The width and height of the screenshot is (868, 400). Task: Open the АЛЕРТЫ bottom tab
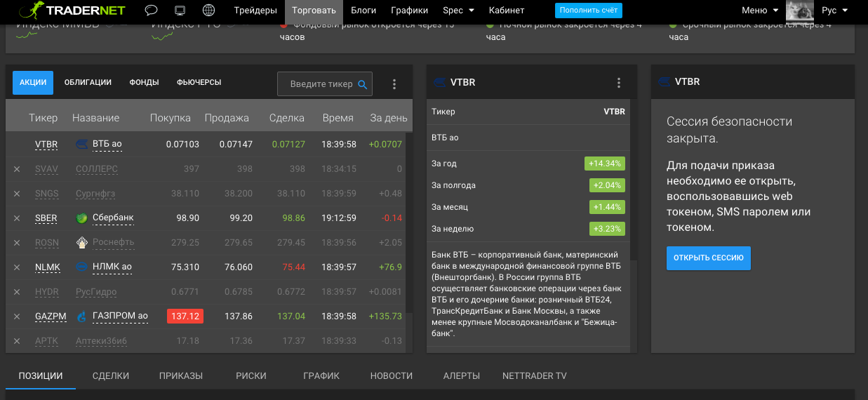point(462,375)
